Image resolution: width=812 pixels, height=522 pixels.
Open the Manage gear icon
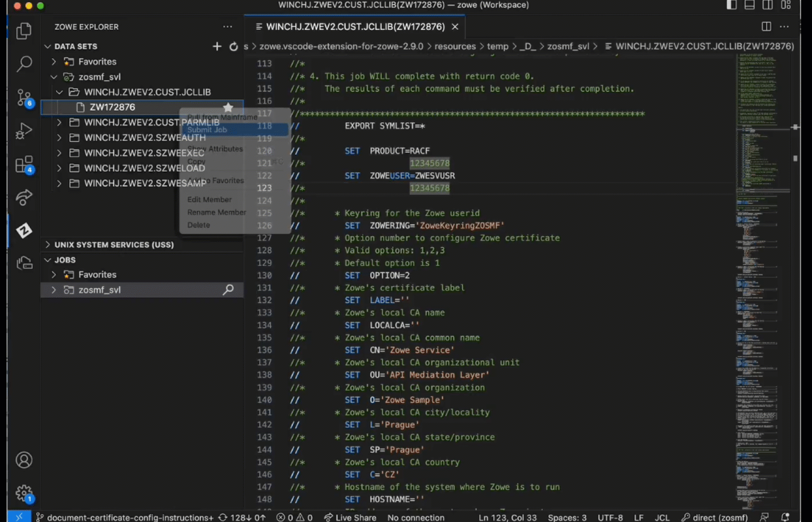pyautogui.click(x=24, y=493)
